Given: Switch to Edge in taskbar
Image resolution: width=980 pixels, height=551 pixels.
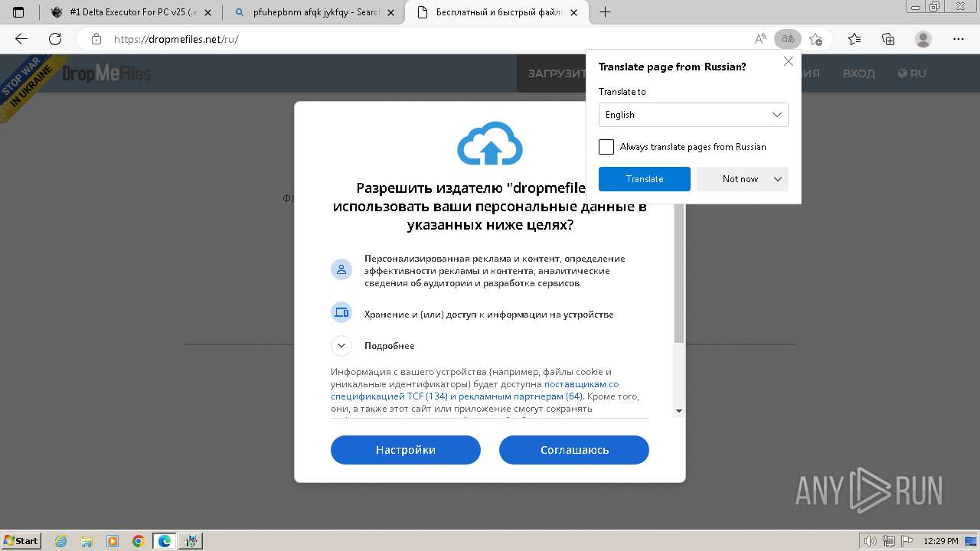Looking at the screenshot, I should pyautogui.click(x=165, y=541).
